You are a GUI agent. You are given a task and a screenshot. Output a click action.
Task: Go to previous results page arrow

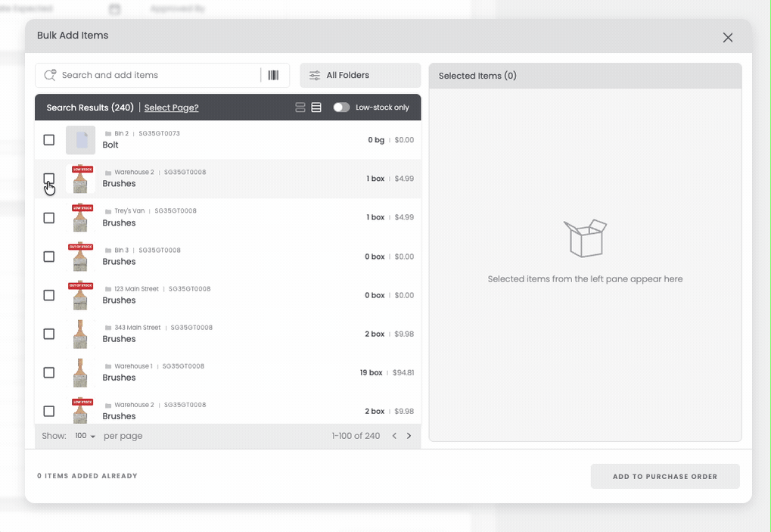pos(394,436)
